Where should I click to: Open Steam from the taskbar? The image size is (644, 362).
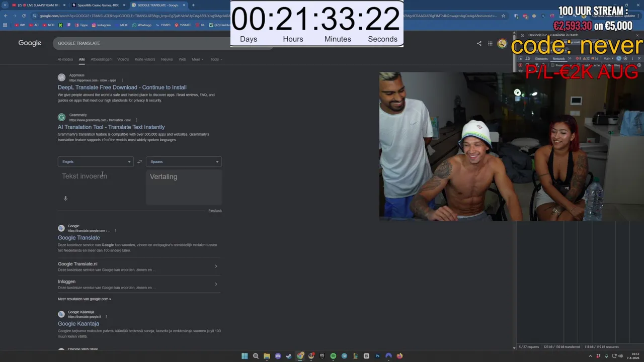[x=289, y=356]
